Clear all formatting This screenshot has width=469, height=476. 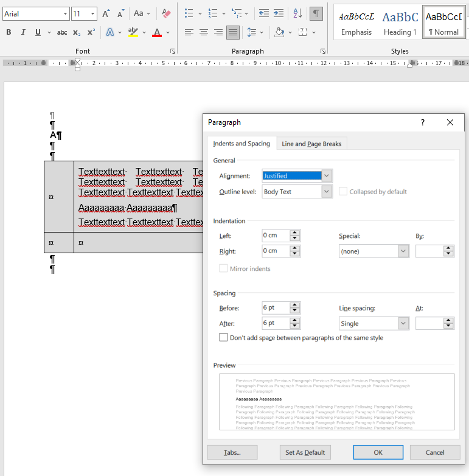(166, 13)
